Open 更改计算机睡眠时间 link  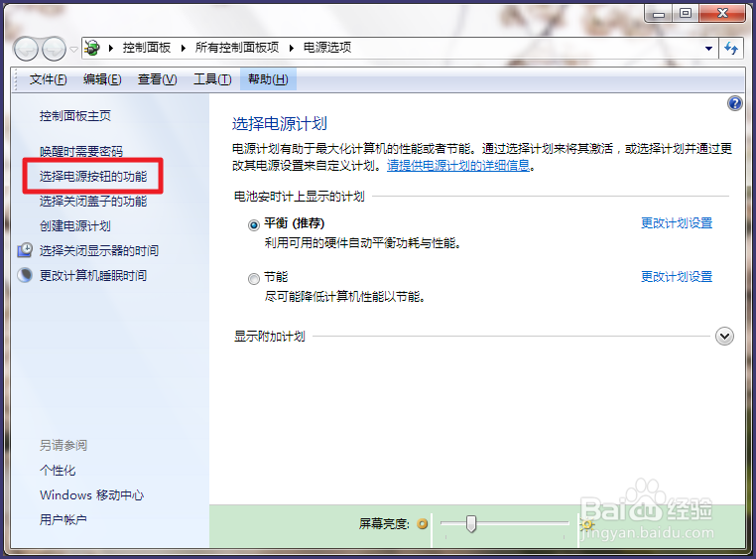click(93, 275)
